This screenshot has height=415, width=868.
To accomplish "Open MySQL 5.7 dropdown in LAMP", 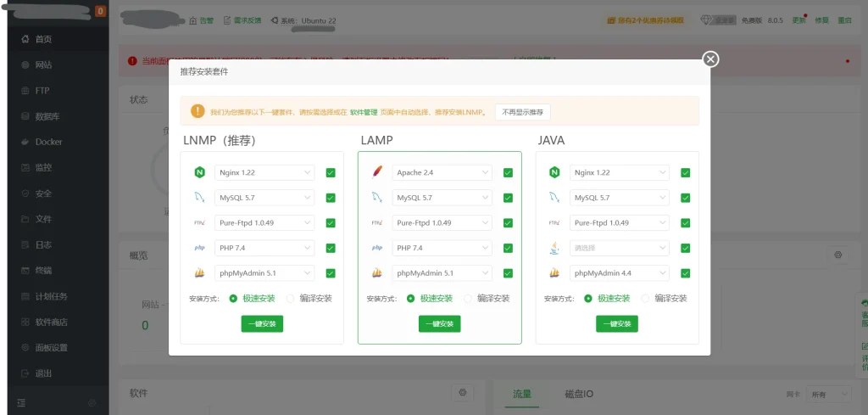I will [442, 197].
